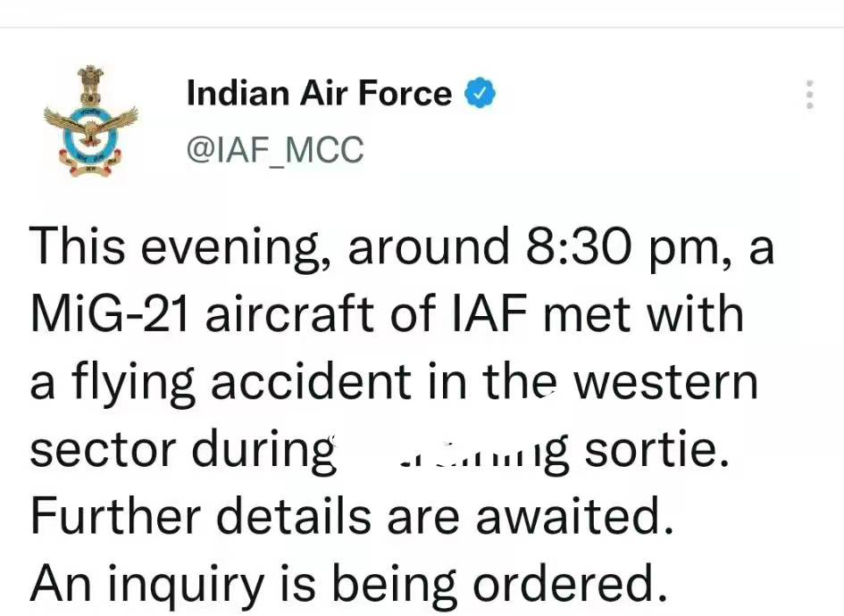Click the "MiG-21" word in the tweet
Screen dimensions: 844x616
click(109, 313)
